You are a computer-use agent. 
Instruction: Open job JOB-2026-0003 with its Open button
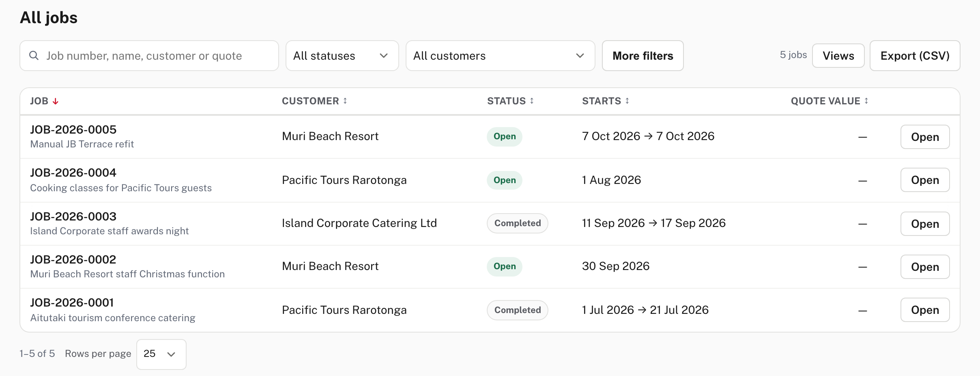pos(925,224)
